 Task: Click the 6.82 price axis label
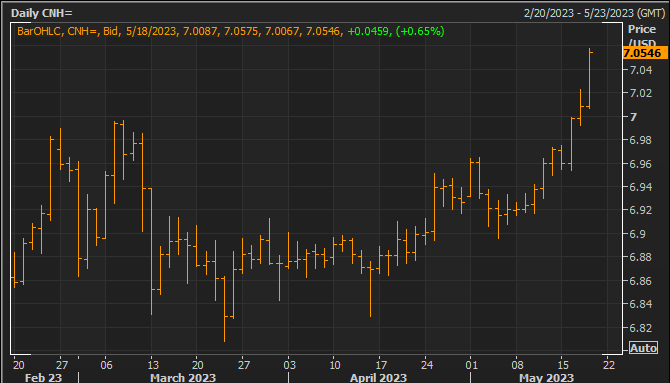[641, 328]
